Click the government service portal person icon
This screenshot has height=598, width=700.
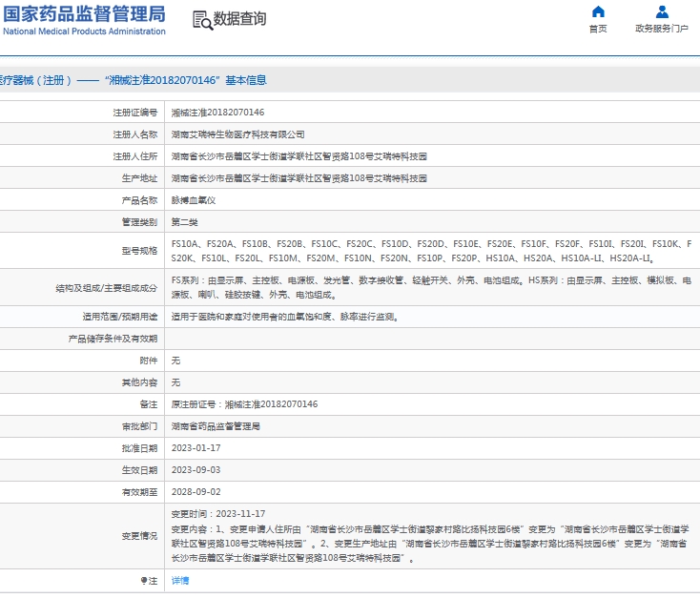point(662,11)
